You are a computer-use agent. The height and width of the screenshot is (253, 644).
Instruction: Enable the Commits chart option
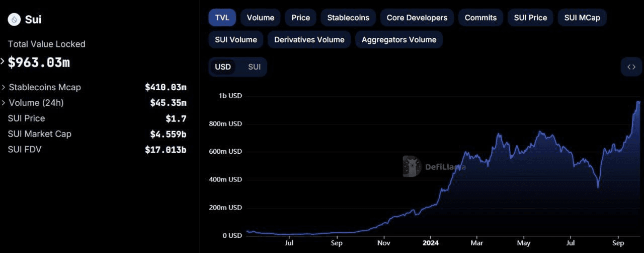point(480,18)
